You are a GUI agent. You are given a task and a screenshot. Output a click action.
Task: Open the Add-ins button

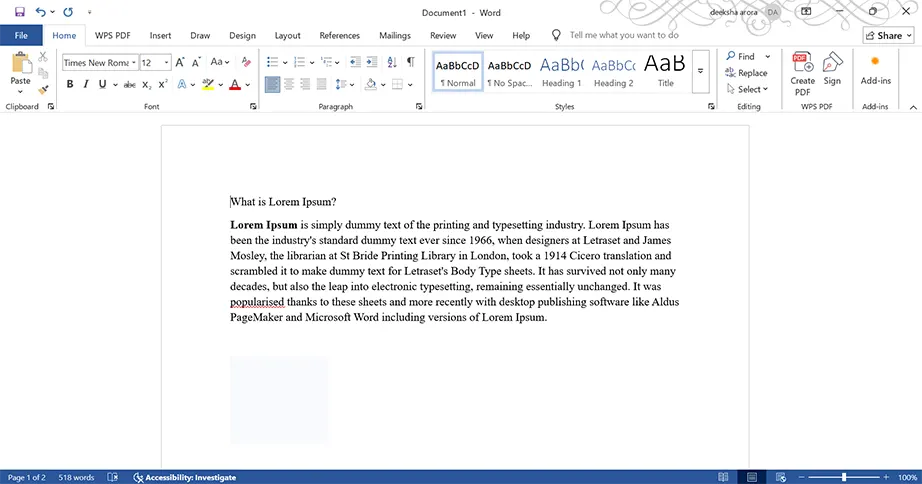click(x=876, y=69)
